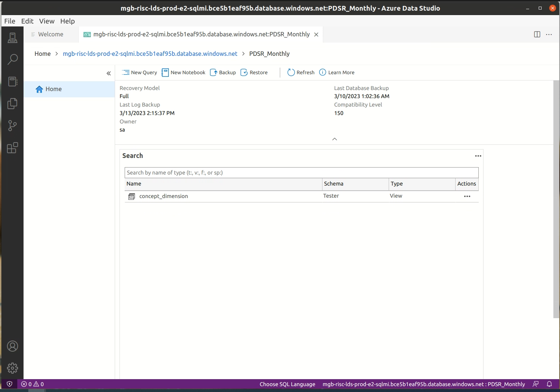
Task: Open the notifications bell
Action: click(549, 384)
